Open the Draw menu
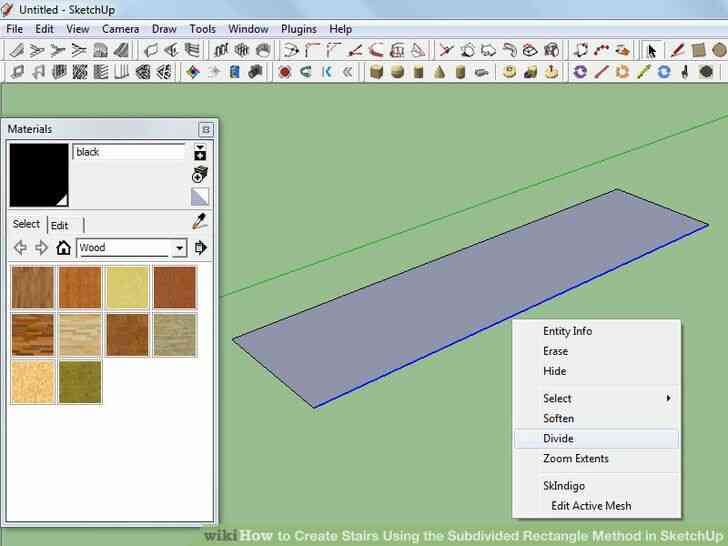This screenshot has height=546, width=728. click(x=164, y=29)
